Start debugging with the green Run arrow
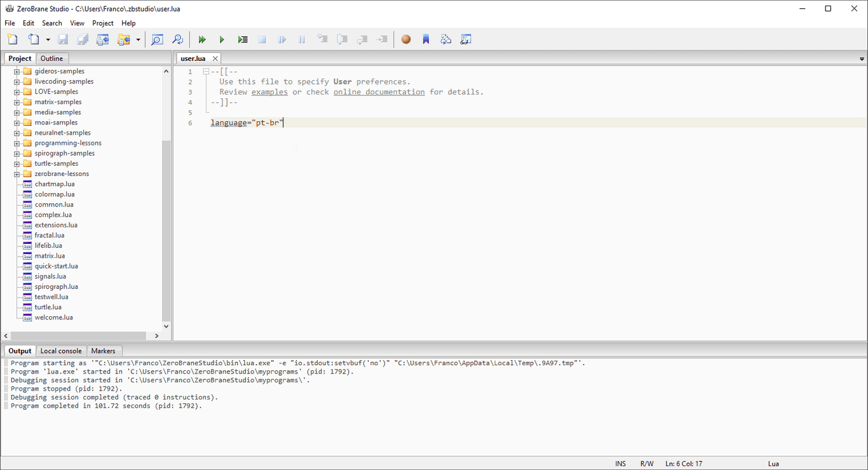This screenshot has width=868, height=470. 222,39
